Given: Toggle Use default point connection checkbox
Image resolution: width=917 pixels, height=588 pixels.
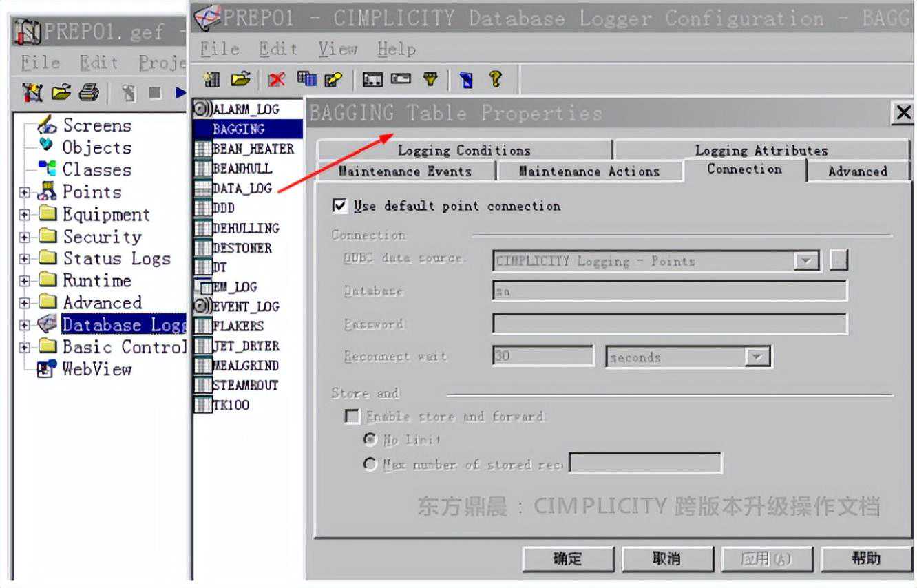Looking at the screenshot, I should click(x=339, y=206).
